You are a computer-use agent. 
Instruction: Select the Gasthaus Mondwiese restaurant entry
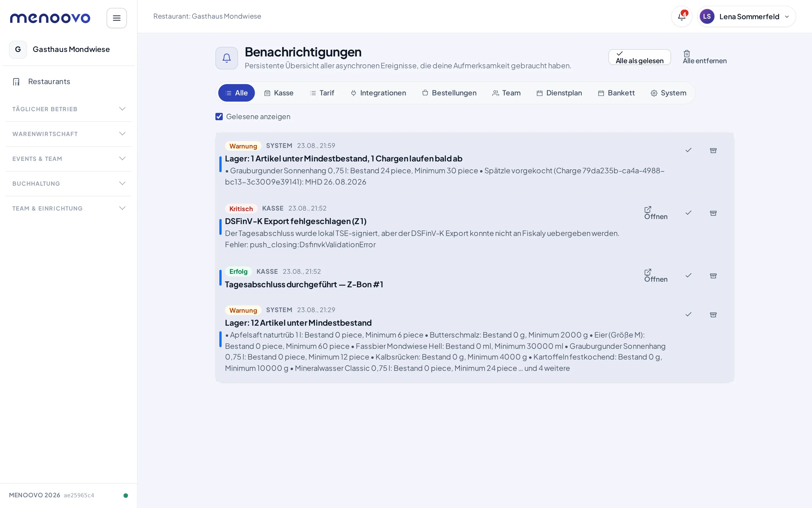tap(69, 49)
